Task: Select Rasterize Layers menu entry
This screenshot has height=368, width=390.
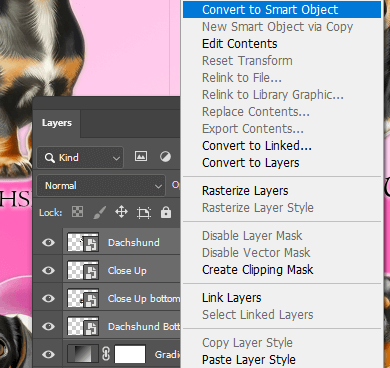Action: click(x=245, y=191)
